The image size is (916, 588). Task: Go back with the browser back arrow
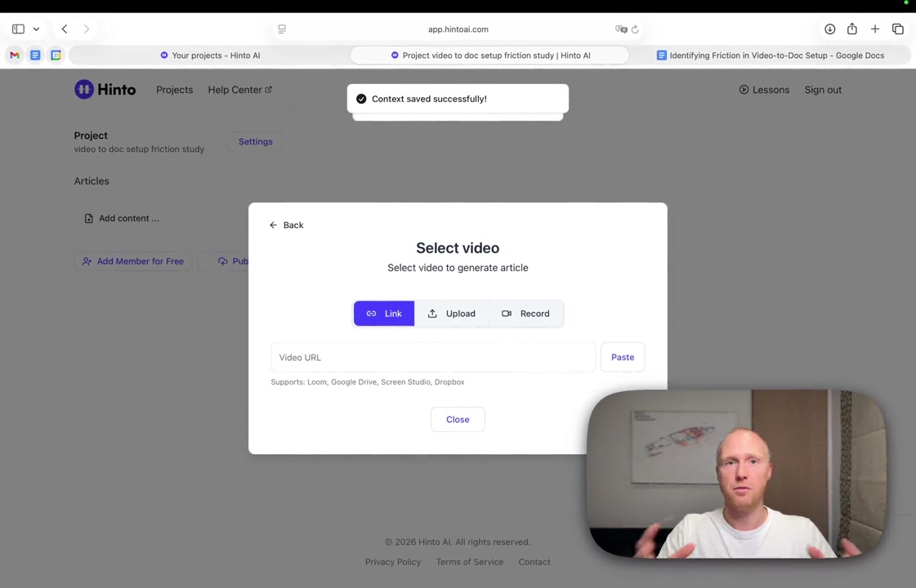pyautogui.click(x=65, y=29)
